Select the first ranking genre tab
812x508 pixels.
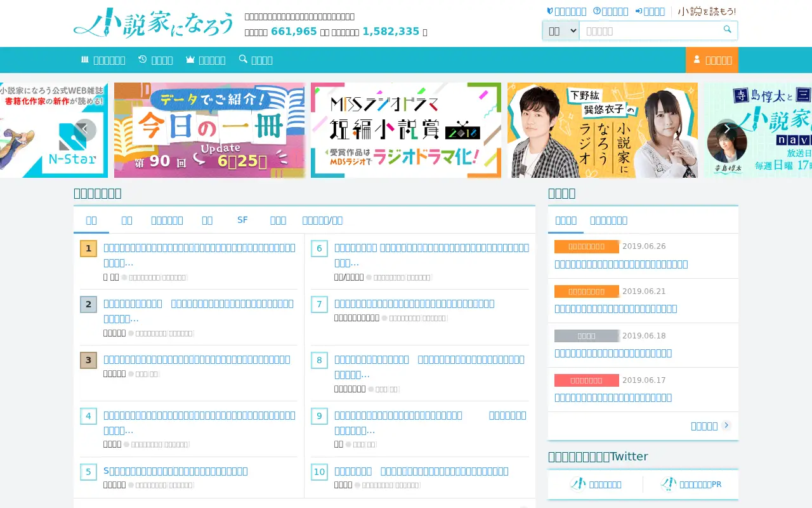[91, 220]
